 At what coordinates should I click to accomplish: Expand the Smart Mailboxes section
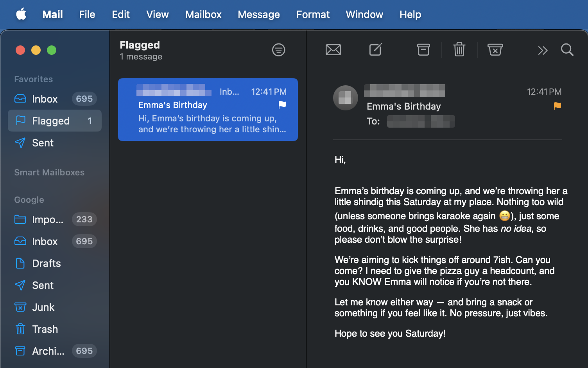coord(49,172)
